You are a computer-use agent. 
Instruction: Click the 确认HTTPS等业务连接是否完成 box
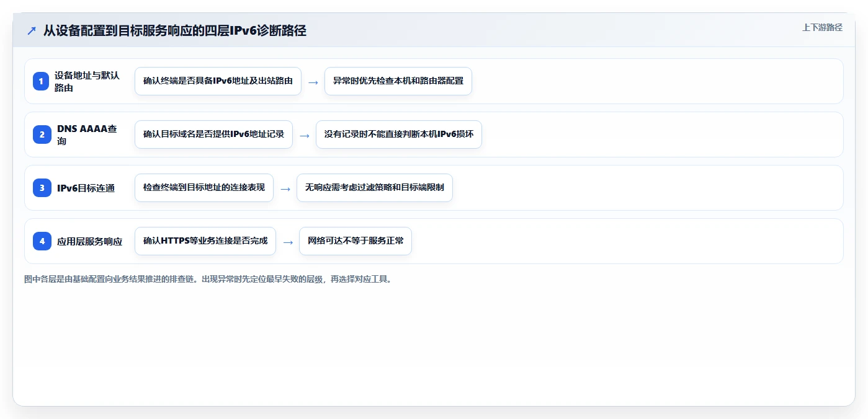pyautogui.click(x=205, y=241)
